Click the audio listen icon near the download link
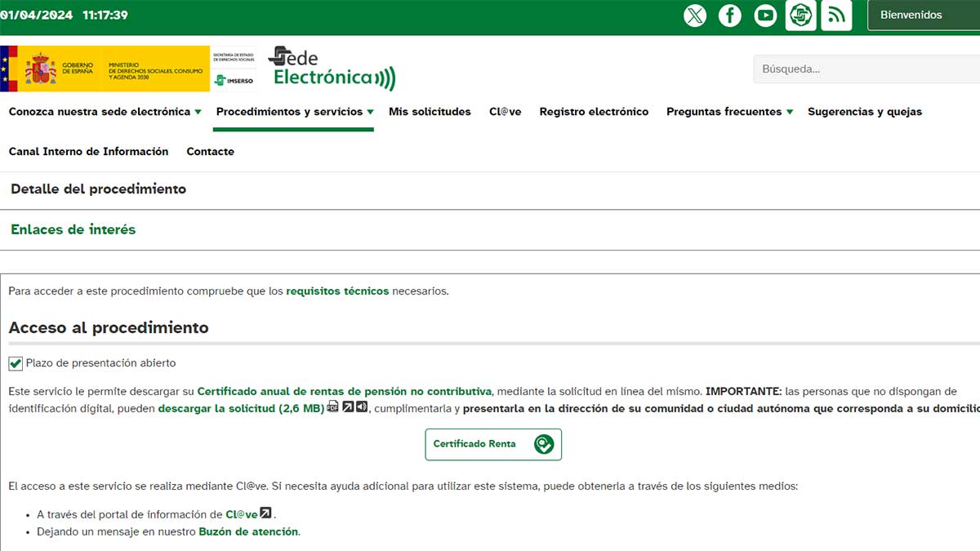980x551 pixels. 361,407
